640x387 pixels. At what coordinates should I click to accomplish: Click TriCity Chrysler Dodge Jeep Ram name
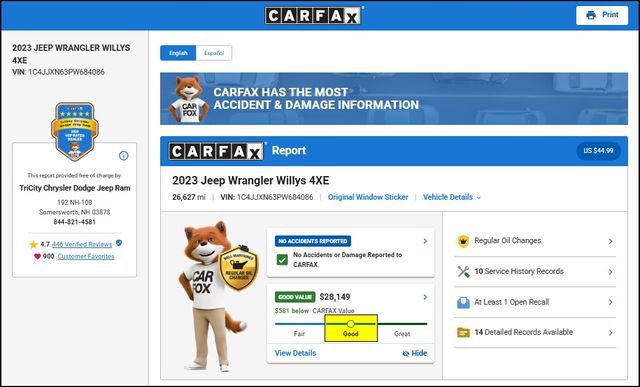click(75, 188)
